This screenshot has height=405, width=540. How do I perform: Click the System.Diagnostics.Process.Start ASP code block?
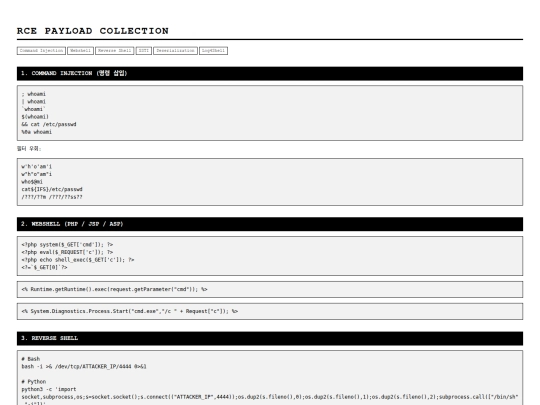pyautogui.click(x=270, y=311)
